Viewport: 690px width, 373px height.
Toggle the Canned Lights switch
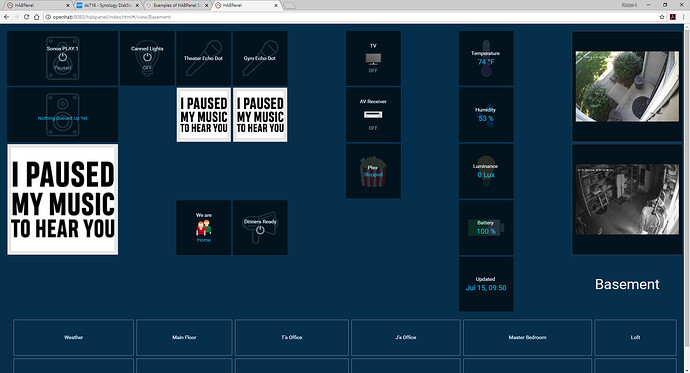coord(147,58)
